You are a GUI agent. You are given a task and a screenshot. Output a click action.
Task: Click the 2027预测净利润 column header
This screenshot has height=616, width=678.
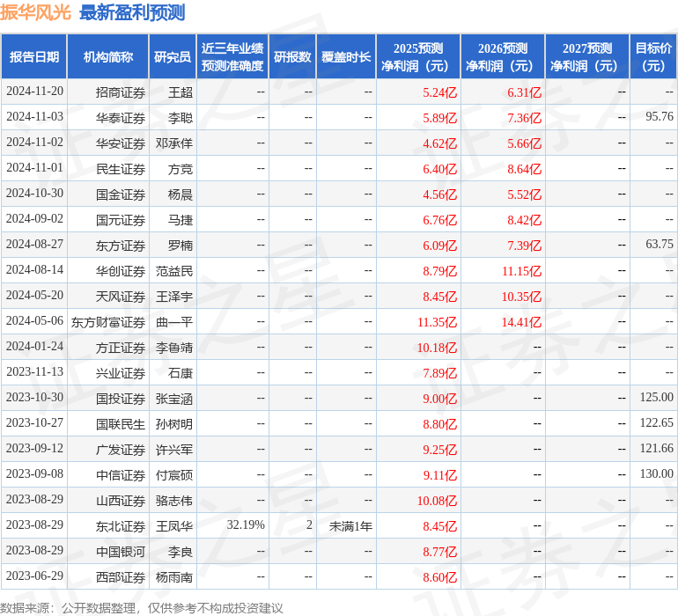pos(587,56)
